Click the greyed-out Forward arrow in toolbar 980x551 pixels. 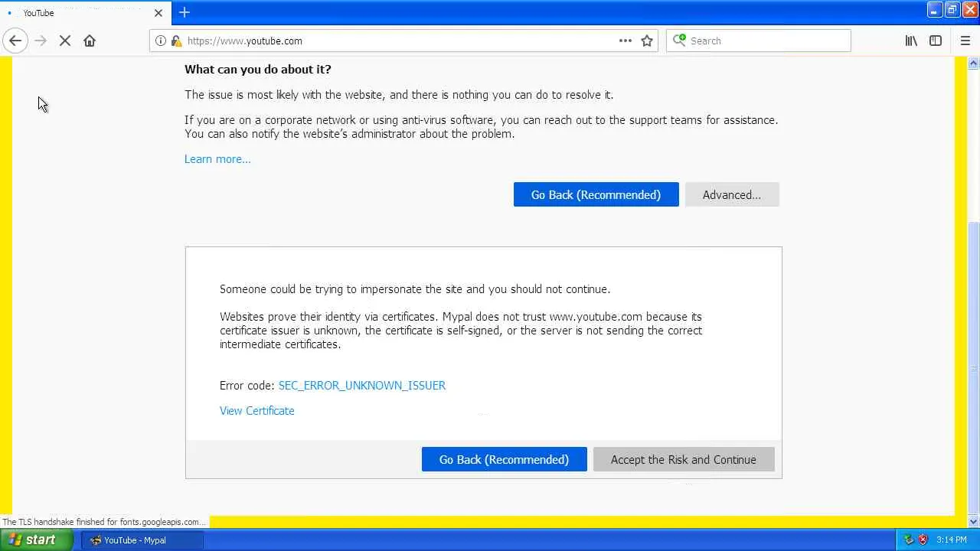(x=41, y=41)
